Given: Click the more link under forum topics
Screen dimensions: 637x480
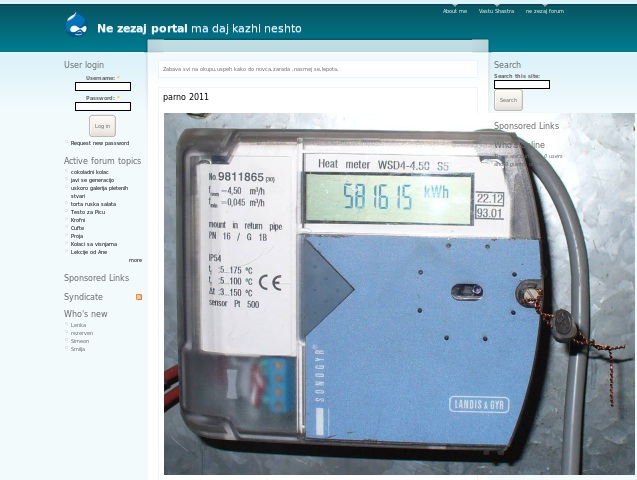Looking at the screenshot, I should (135, 260).
